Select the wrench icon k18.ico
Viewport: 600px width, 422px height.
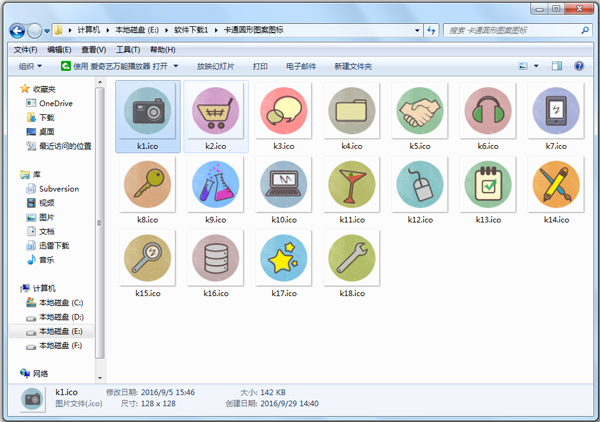click(x=351, y=258)
